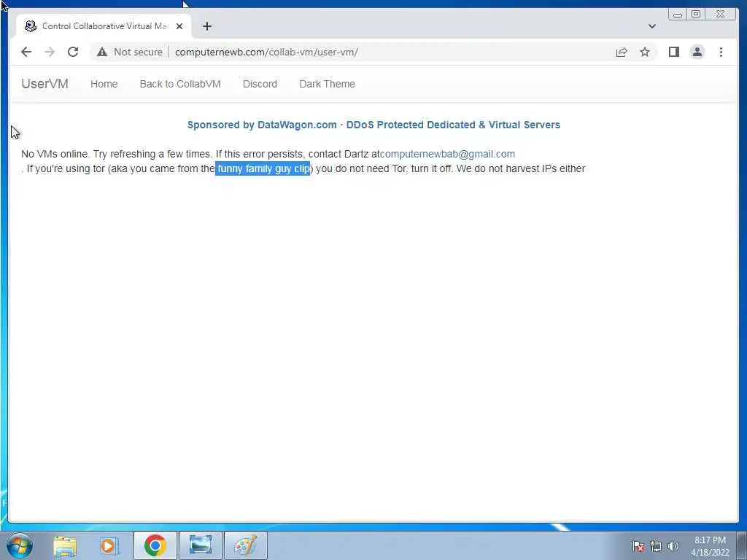
Task: Open the Chrome three-dot menu
Action: click(721, 52)
